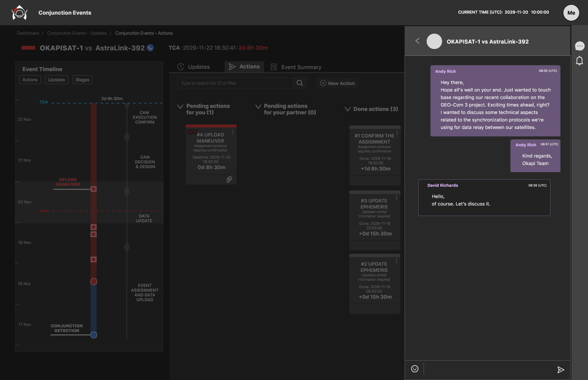Image resolution: width=588 pixels, height=380 pixels.
Task: Collapse the Pending actions for you section
Action: [180, 107]
